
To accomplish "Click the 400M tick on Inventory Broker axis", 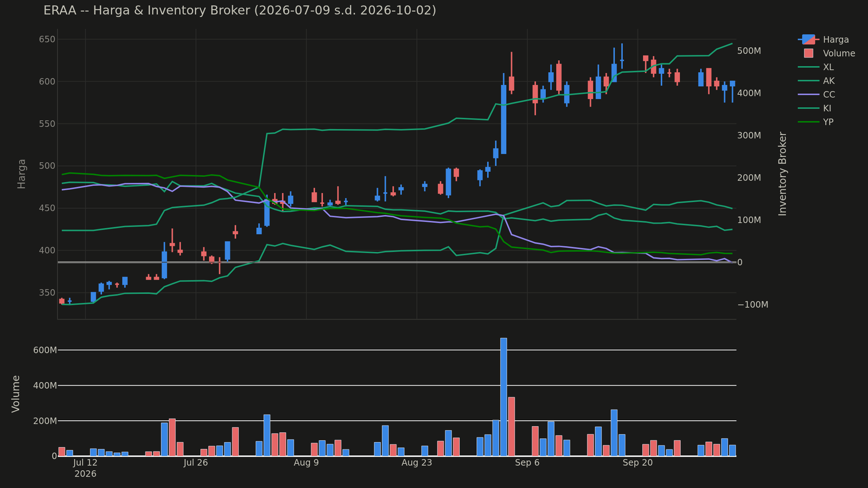I will [749, 93].
